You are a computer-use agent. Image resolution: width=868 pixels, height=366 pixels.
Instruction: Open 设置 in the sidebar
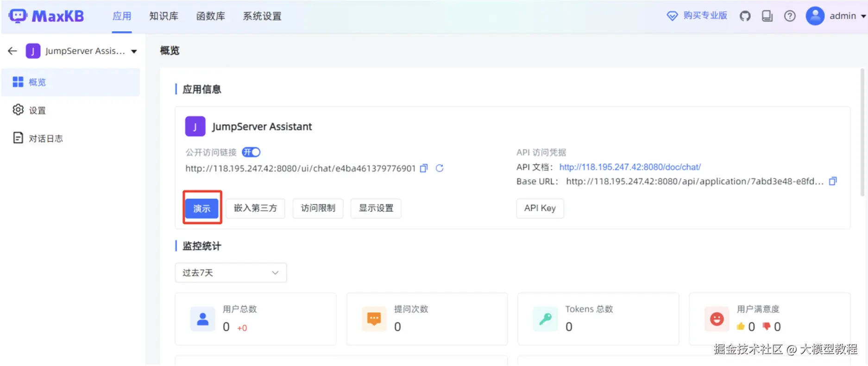[x=71, y=110]
